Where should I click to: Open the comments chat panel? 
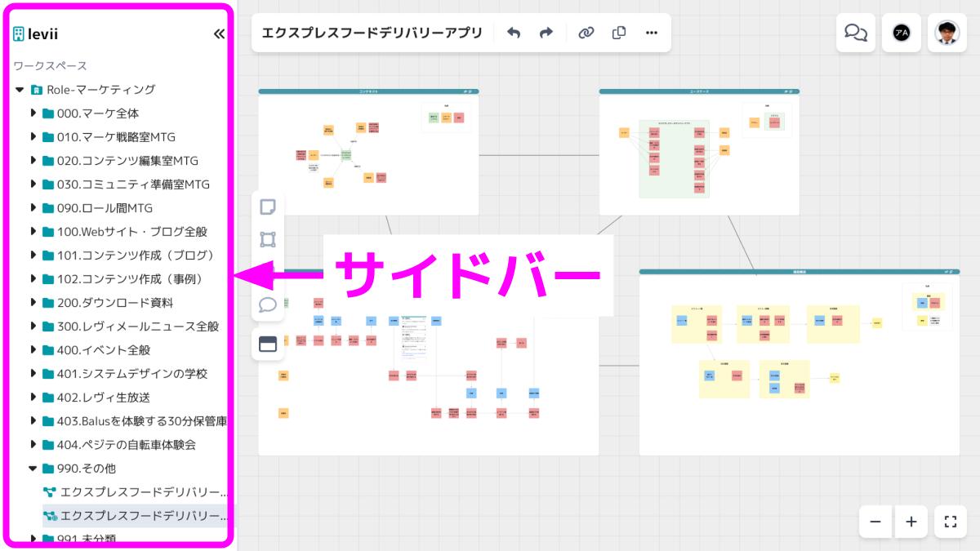tap(856, 33)
